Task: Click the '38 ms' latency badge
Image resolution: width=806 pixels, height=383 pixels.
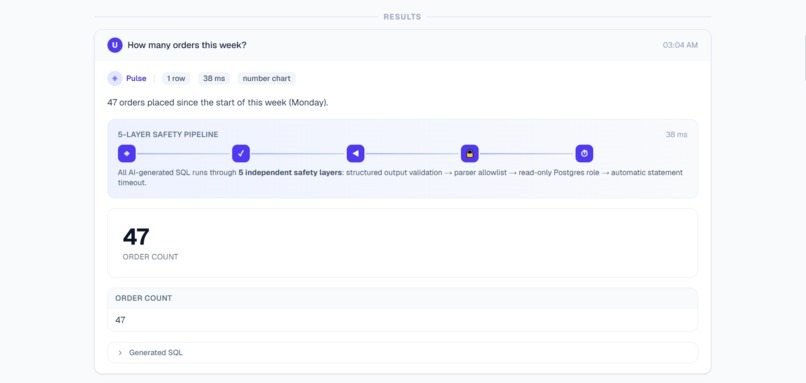Action: (214, 79)
